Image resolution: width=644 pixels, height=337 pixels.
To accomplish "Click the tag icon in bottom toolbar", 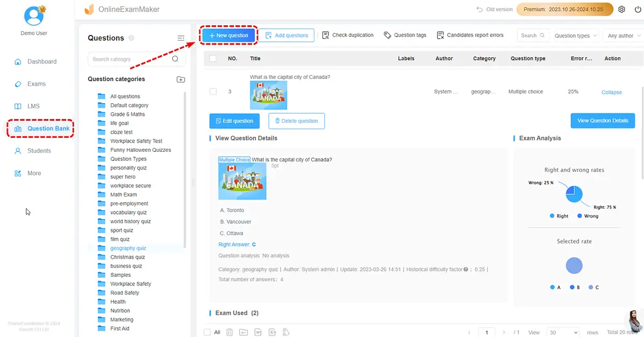I will [286, 332].
